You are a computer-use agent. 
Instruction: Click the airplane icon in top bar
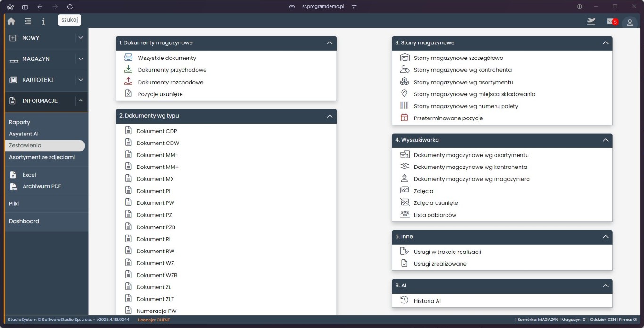click(x=591, y=21)
